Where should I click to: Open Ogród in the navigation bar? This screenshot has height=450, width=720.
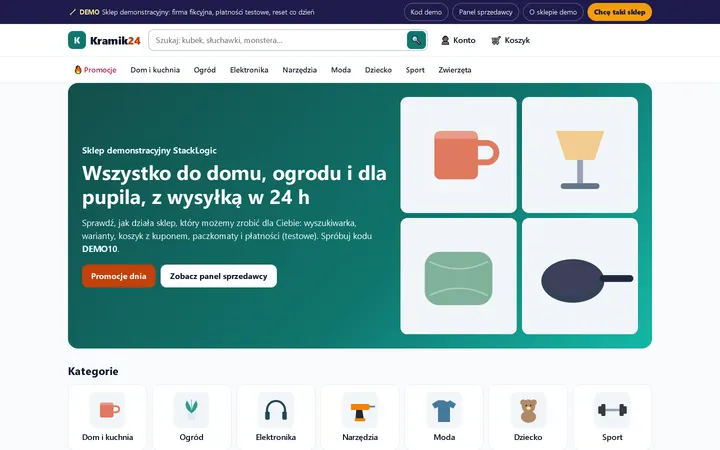205,70
